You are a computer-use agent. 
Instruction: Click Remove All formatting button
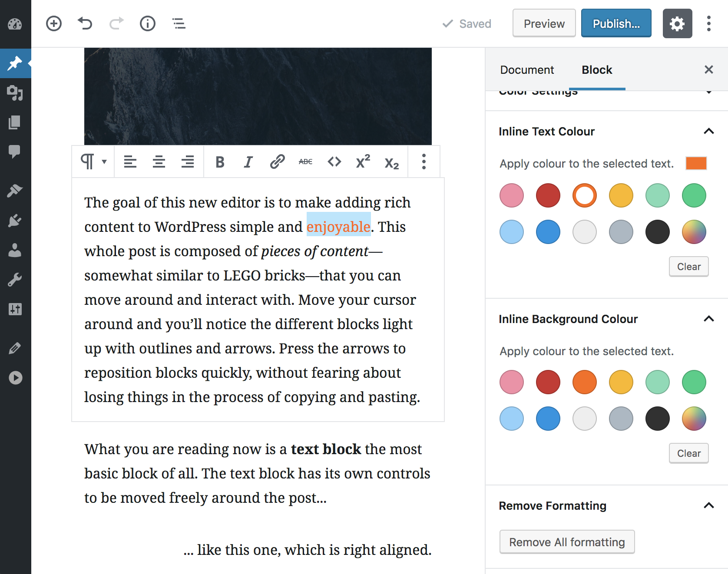point(567,542)
